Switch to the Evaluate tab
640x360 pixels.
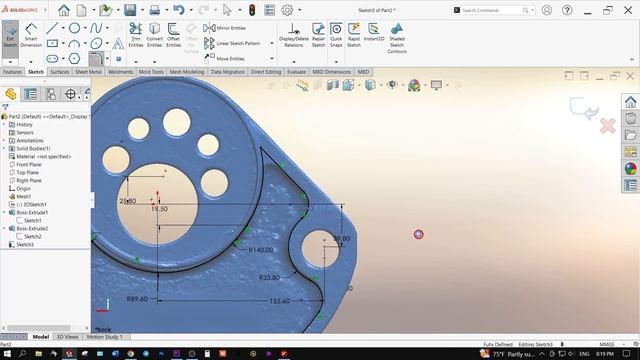(296, 72)
